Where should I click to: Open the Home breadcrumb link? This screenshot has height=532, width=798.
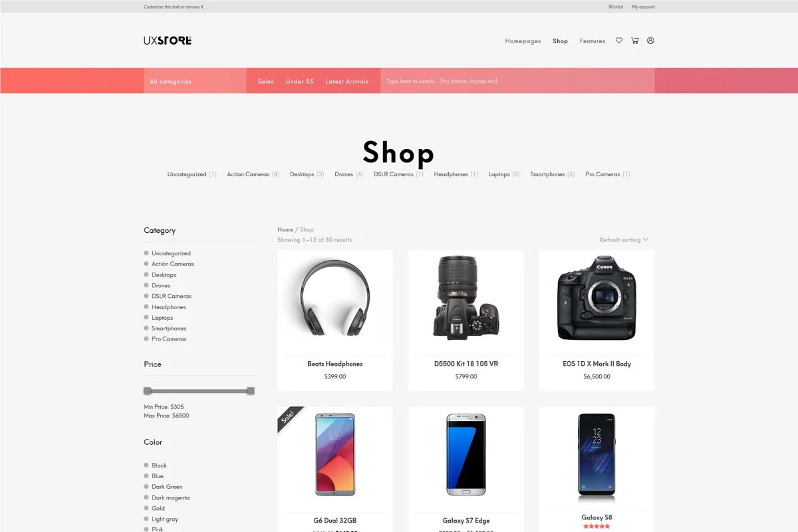pos(285,229)
